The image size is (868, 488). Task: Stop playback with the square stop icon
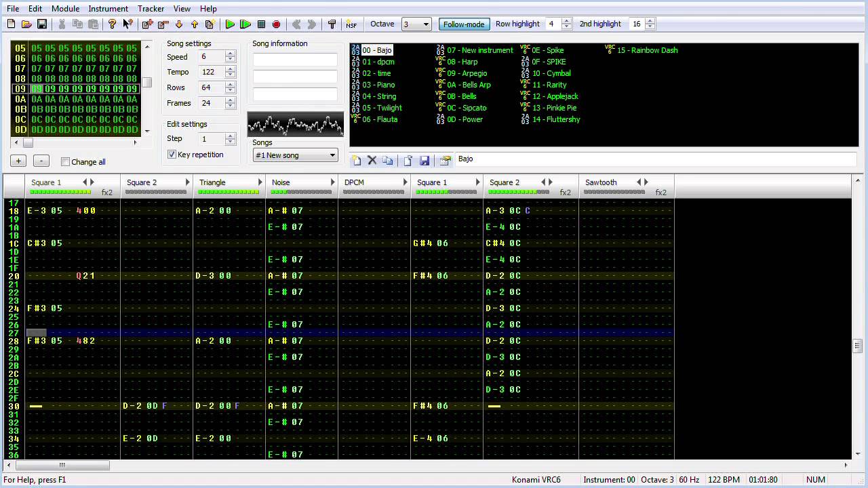(261, 24)
